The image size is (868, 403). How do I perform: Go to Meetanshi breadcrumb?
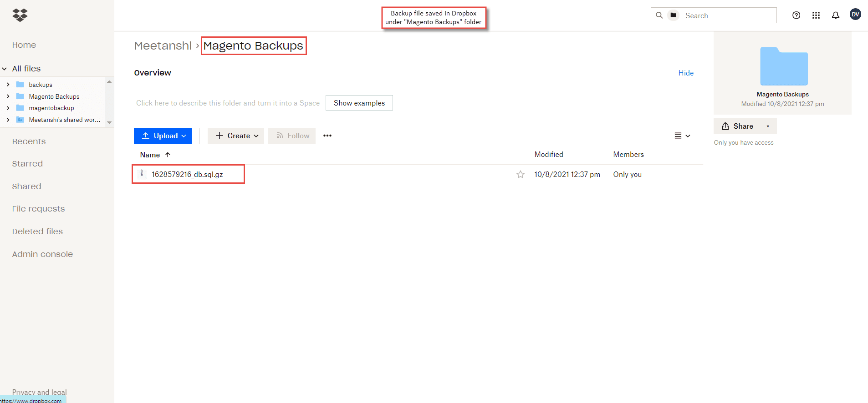(x=163, y=45)
